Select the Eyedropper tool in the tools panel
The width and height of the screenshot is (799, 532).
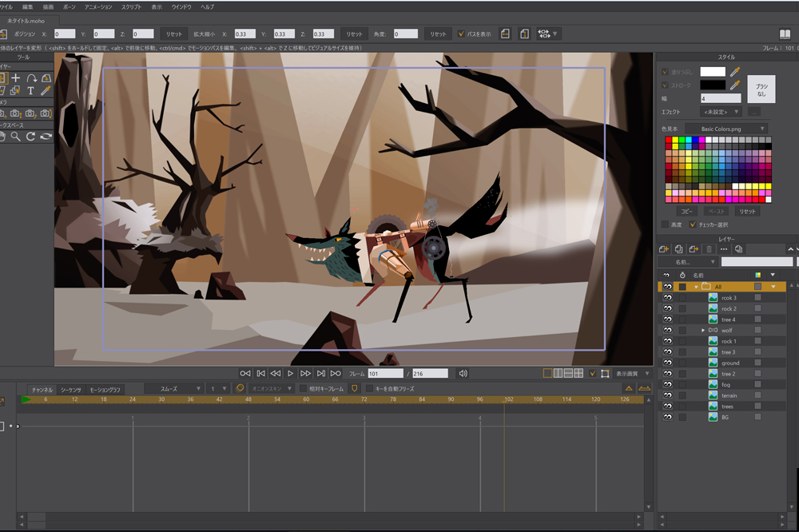point(46,91)
